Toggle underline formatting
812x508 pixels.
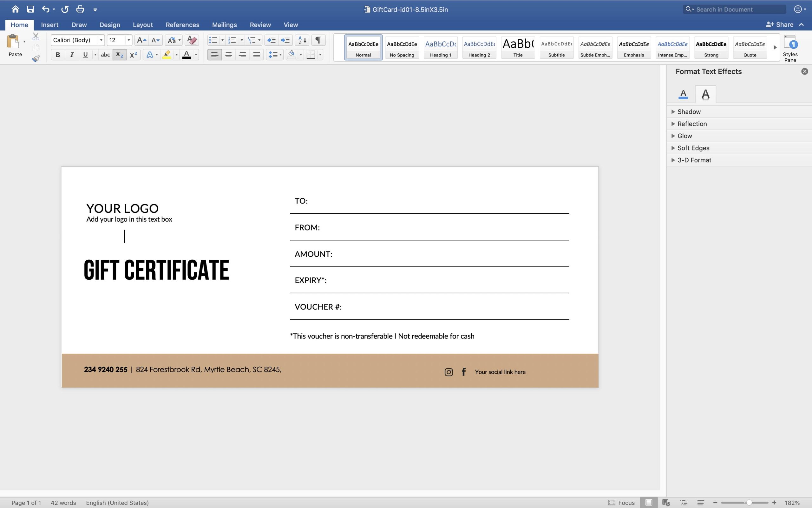[x=85, y=54]
